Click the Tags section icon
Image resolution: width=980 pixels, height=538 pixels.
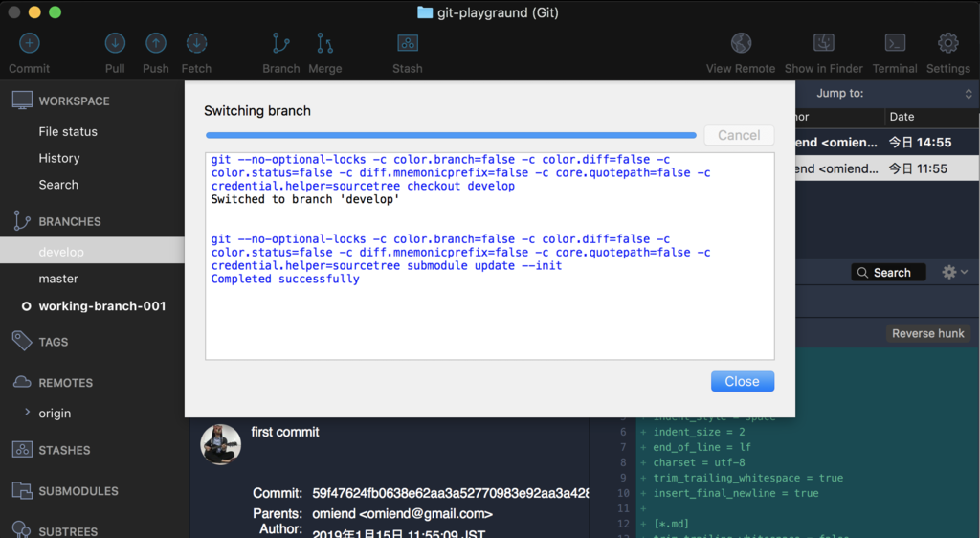click(22, 341)
